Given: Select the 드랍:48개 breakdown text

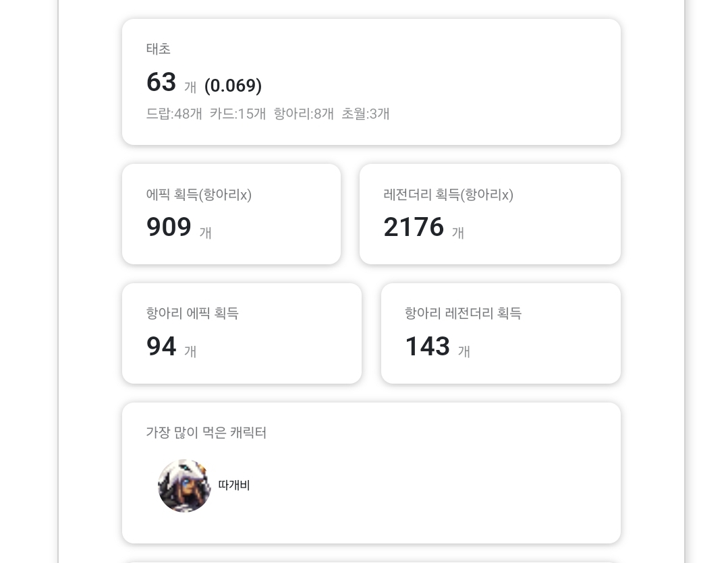Looking at the screenshot, I should [174, 114].
